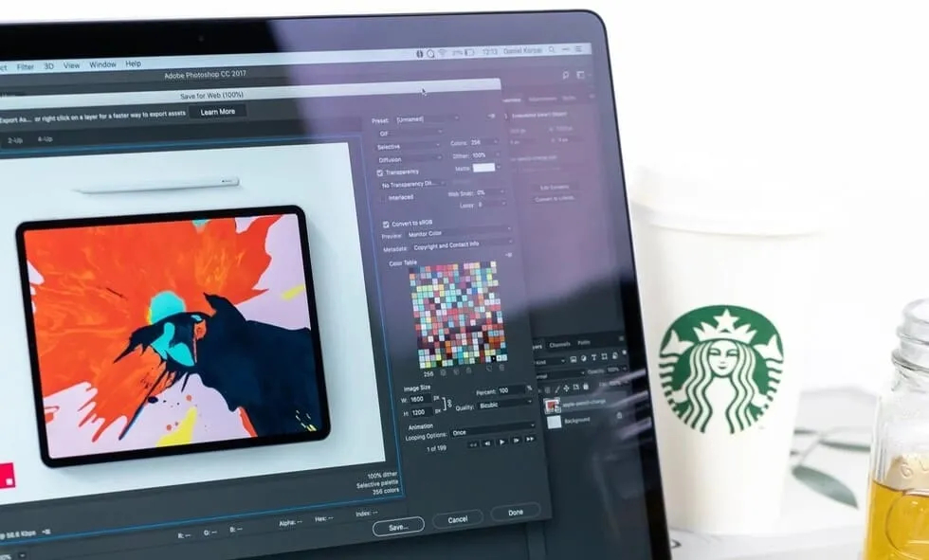Click the Done button
The height and width of the screenshot is (560, 929).
pos(517,511)
